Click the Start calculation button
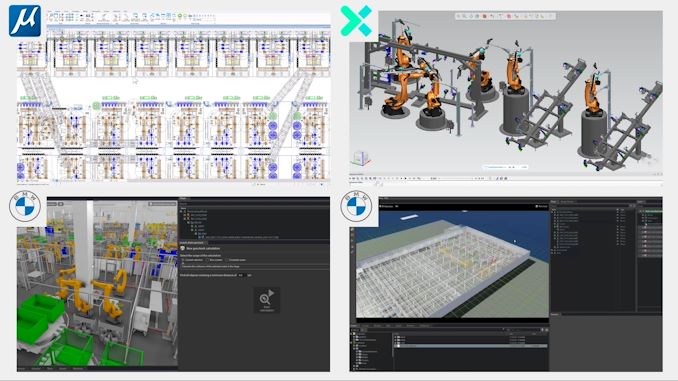This screenshot has width=678, height=381. pos(266,300)
